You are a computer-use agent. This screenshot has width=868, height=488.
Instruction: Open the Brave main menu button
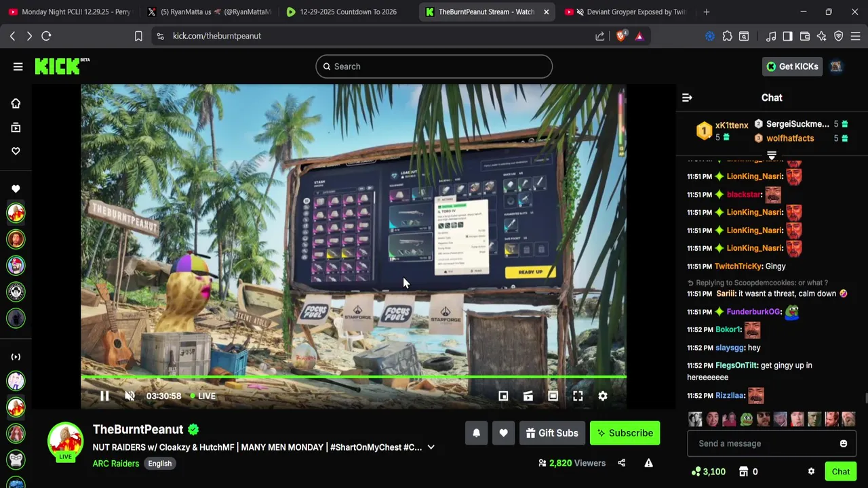856,36
